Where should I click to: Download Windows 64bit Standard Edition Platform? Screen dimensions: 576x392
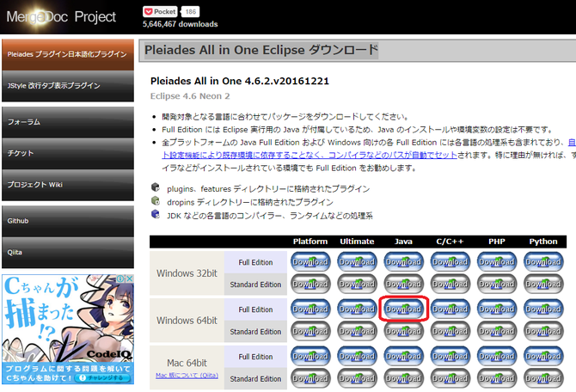point(310,331)
